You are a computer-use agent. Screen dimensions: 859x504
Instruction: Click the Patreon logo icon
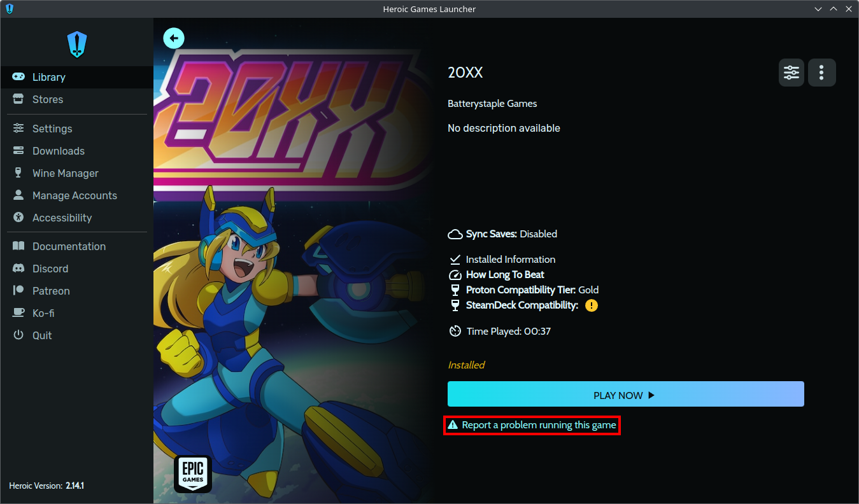tap(18, 291)
